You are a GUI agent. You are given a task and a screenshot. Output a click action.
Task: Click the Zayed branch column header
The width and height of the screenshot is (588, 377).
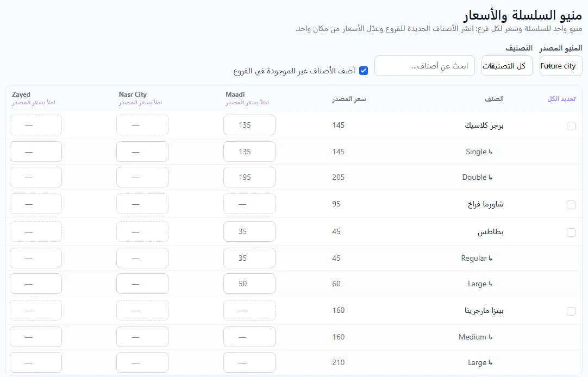pos(21,95)
